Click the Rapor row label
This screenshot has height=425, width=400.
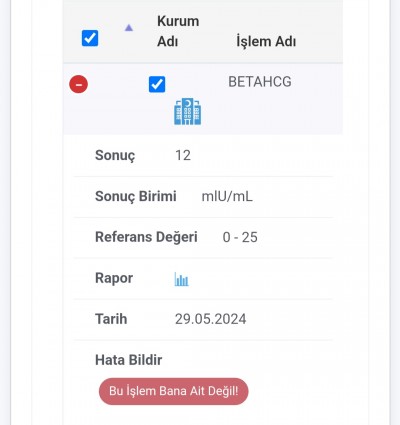pyautogui.click(x=114, y=278)
